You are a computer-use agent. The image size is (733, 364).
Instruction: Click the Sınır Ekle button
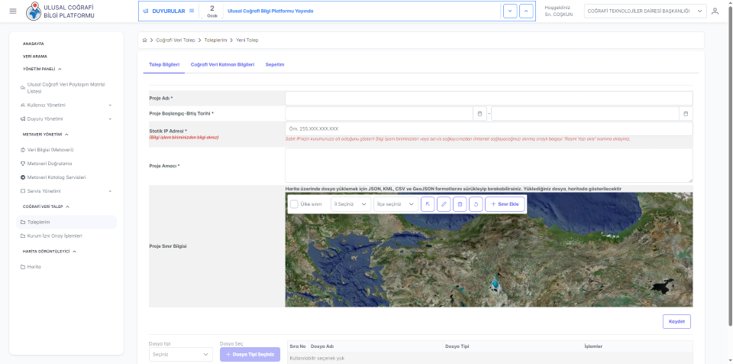[505, 204]
